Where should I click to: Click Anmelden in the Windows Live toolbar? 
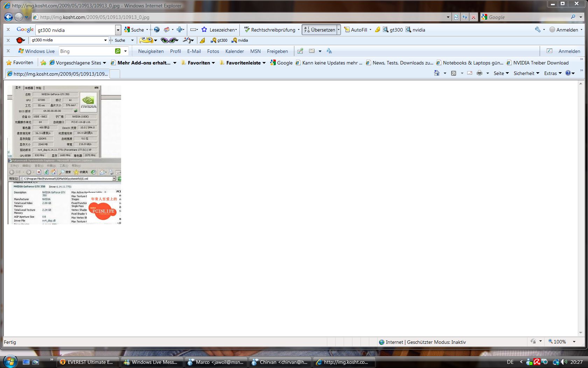tap(569, 51)
